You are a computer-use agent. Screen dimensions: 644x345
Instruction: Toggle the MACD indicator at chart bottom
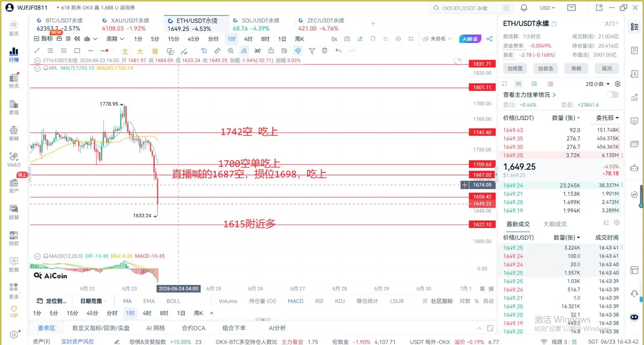[x=296, y=301]
